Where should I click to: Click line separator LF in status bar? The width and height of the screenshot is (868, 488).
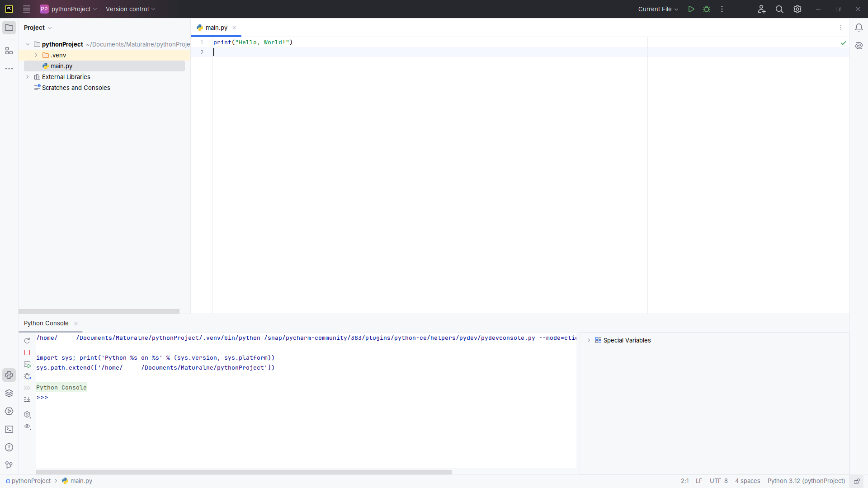click(x=699, y=481)
